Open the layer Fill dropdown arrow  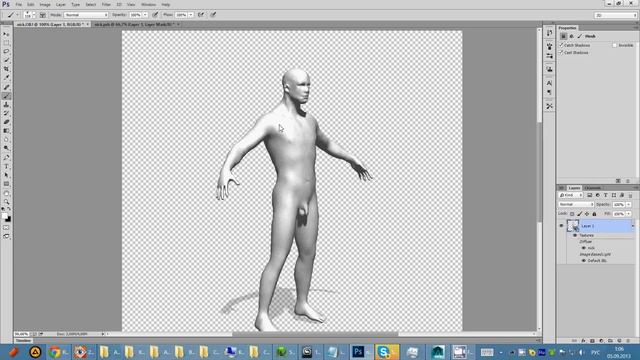tap(629, 214)
